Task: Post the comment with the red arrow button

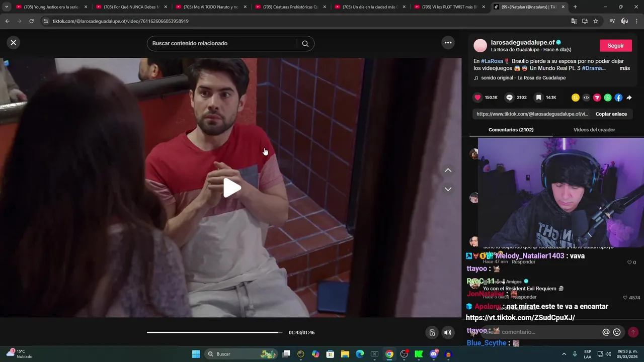Action: (633, 332)
